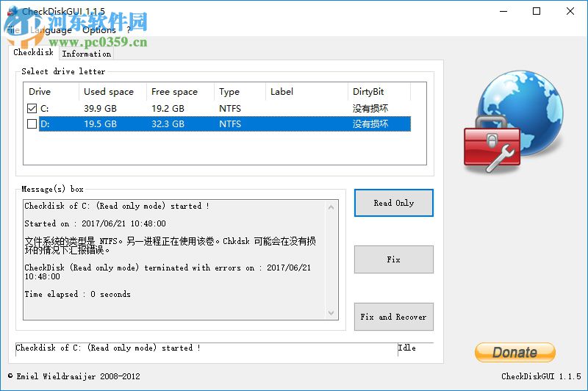Switch to the Information tab

click(x=87, y=54)
